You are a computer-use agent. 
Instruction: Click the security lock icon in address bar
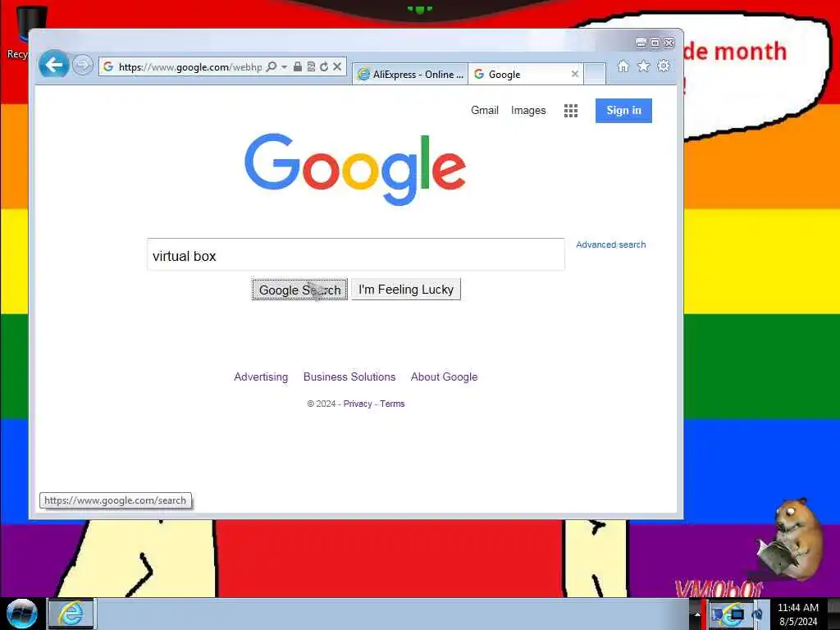(297, 66)
